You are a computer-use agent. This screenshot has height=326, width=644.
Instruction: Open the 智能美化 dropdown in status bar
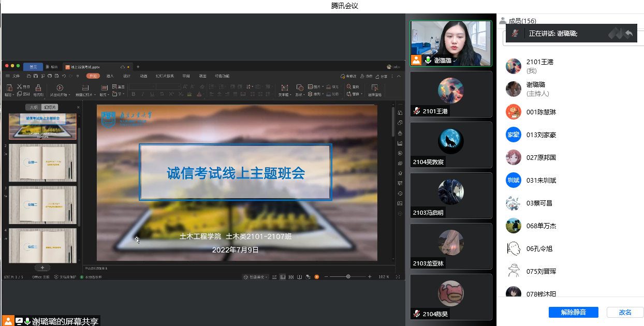click(266, 277)
